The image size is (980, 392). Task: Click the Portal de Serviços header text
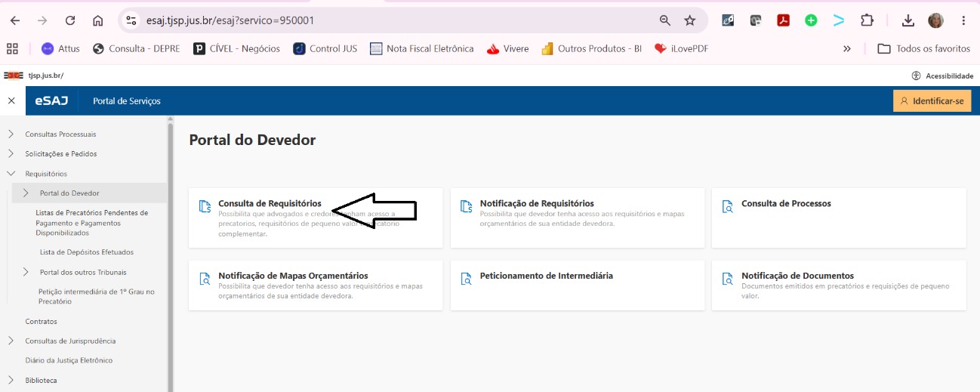(x=127, y=101)
